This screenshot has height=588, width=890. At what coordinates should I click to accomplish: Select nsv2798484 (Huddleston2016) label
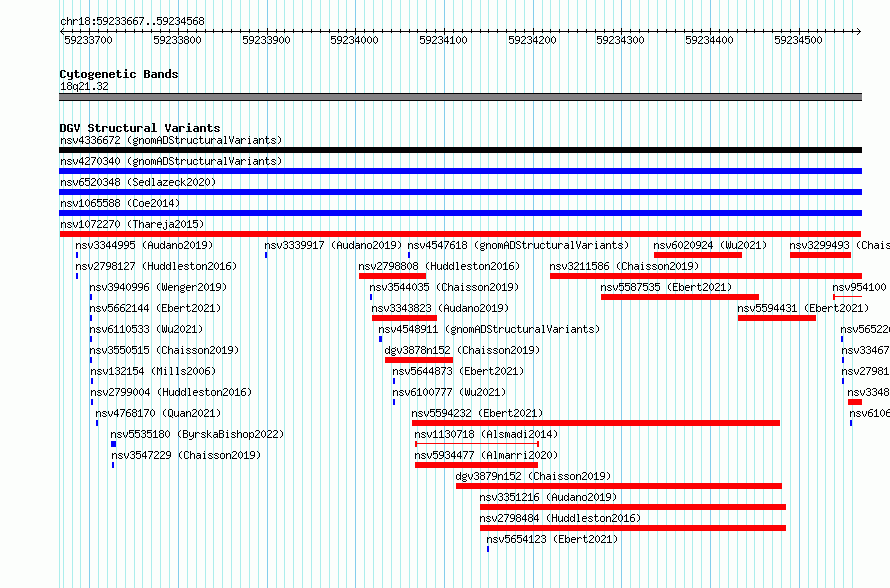point(560,518)
